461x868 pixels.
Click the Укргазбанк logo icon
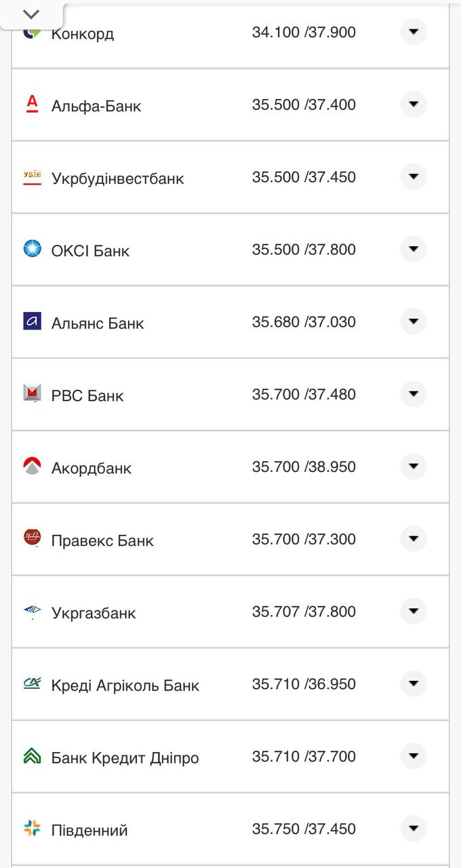pyautogui.click(x=32, y=611)
